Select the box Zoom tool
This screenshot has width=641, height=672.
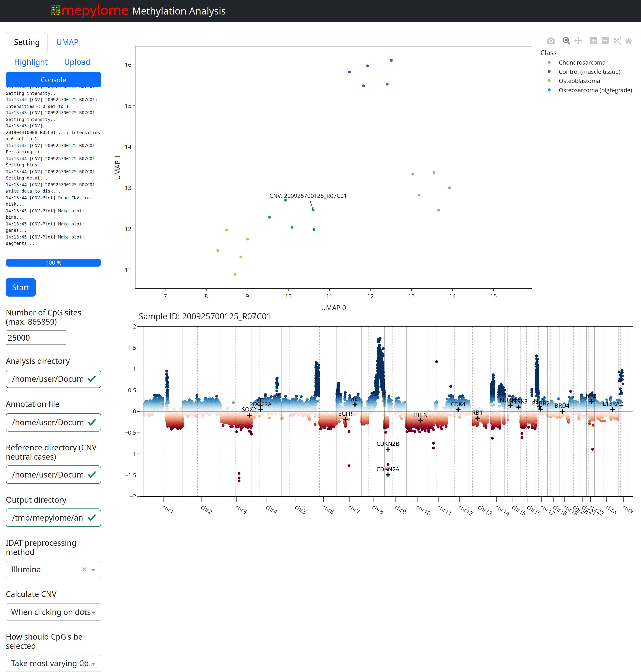pos(566,41)
